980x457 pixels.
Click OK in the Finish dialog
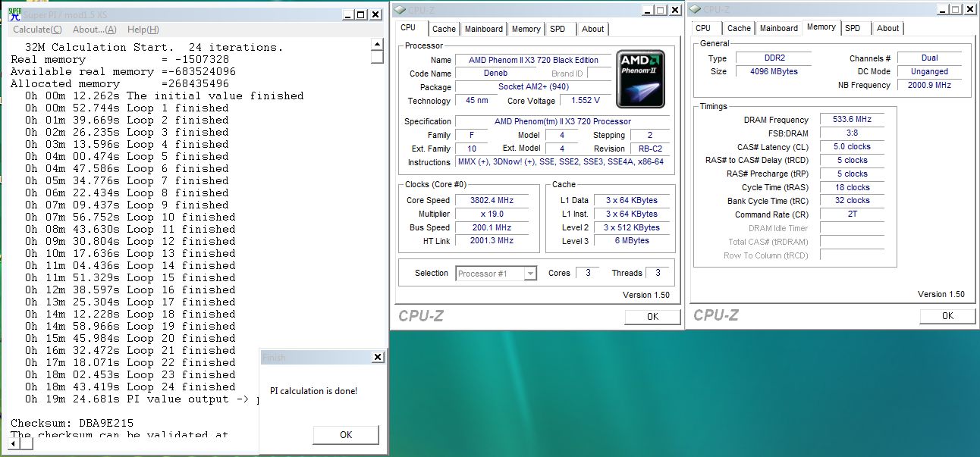[x=346, y=435]
